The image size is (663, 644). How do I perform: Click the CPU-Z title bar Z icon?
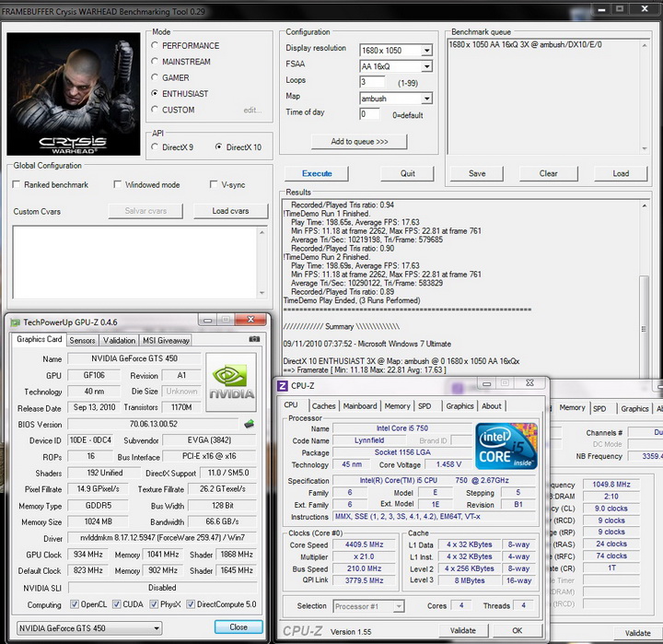pyautogui.click(x=282, y=386)
